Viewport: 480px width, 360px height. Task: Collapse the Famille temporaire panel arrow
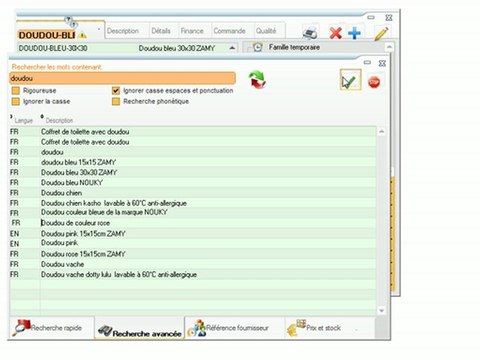click(389, 47)
